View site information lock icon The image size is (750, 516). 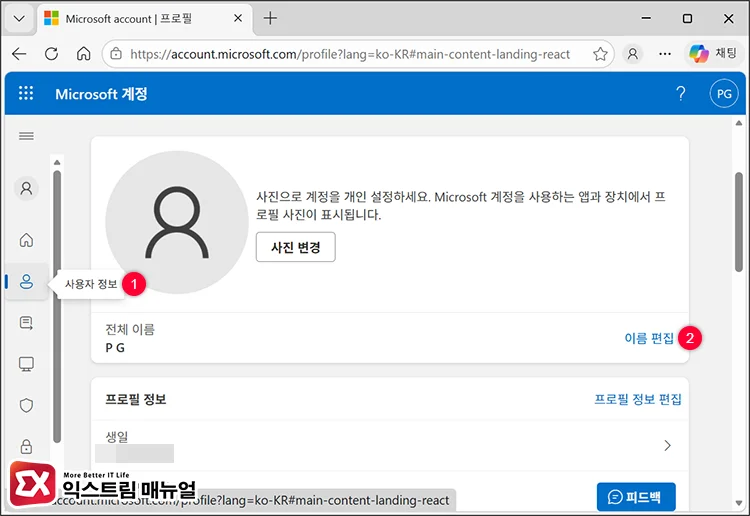pyautogui.click(x=116, y=54)
